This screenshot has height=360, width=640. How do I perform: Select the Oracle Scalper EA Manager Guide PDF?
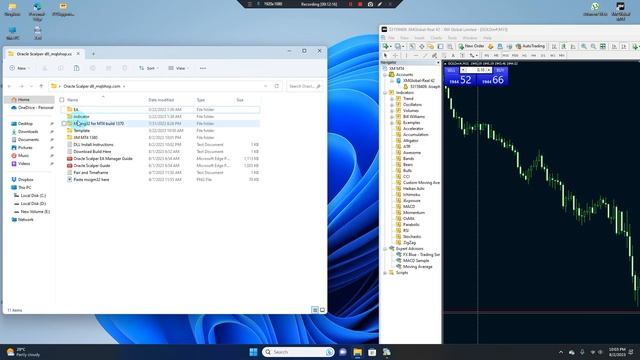click(103, 158)
